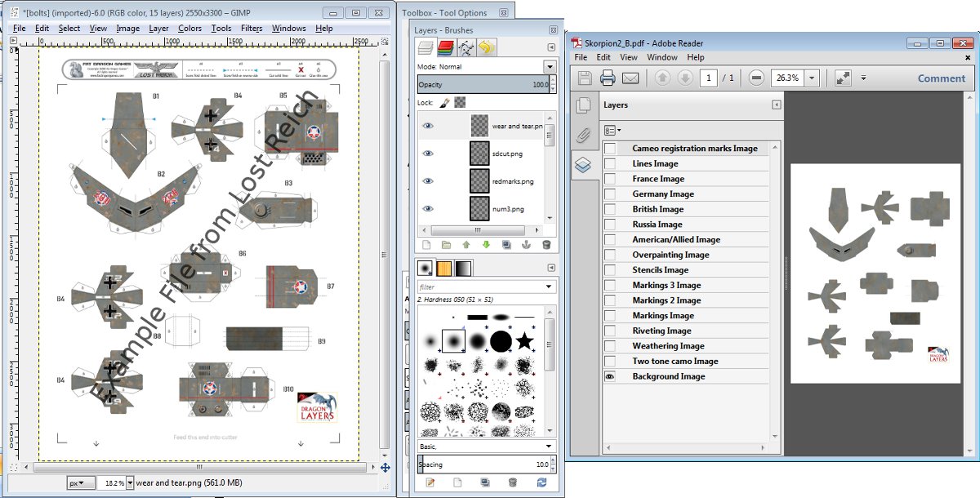Open the layer Mode dropdown
The width and height of the screenshot is (980, 498).
[549, 67]
